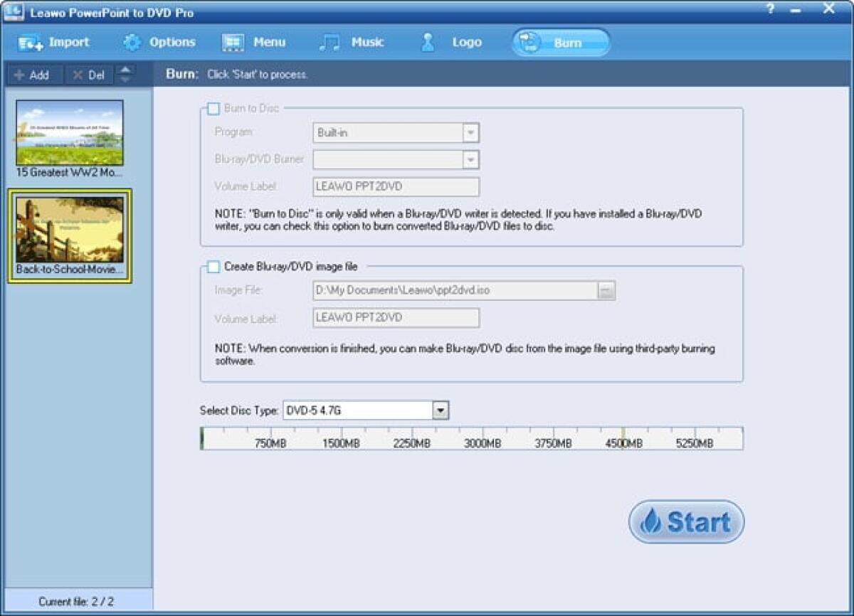Expand the Blu-ray/DVD Burner dropdown

pyautogui.click(x=470, y=159)
